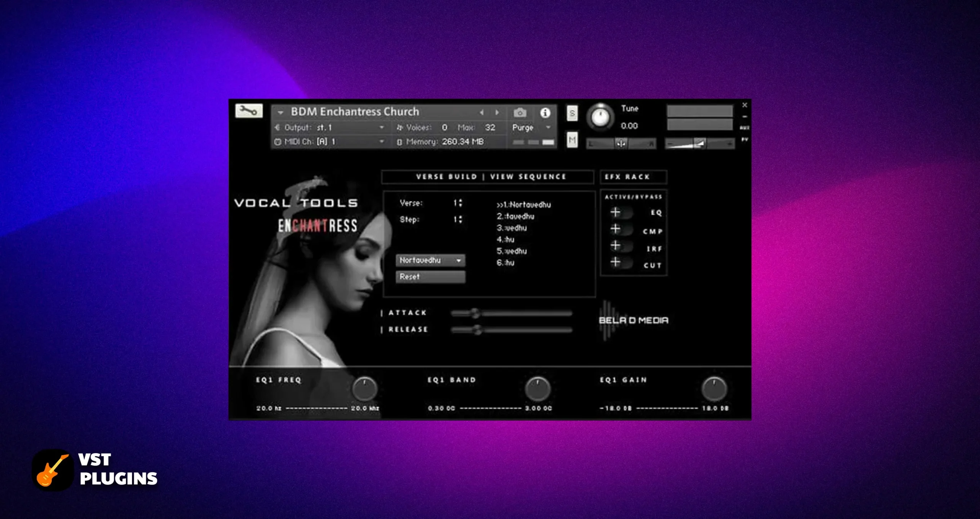The height and width of the screenshot is (519, 980).
Task: Open the EFX Rack panel
Action: point(633,177)
